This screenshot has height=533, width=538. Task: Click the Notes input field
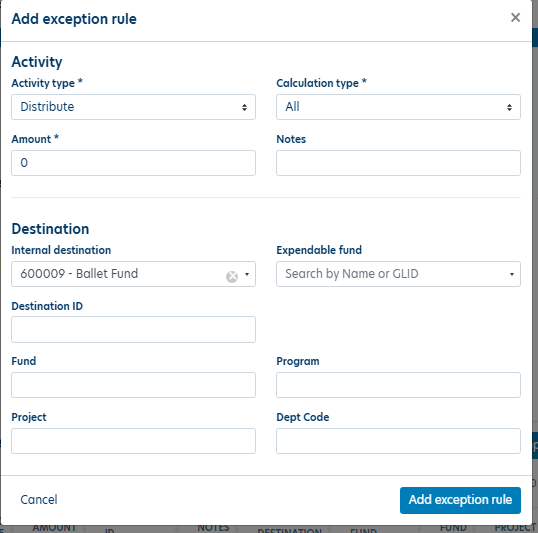[x=398, y=163]
